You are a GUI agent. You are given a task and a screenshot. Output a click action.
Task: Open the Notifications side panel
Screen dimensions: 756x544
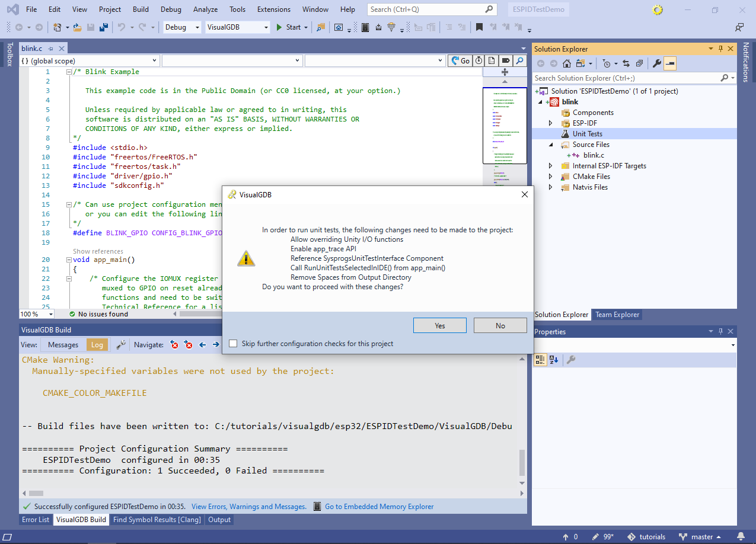click(x=747, y=62)
